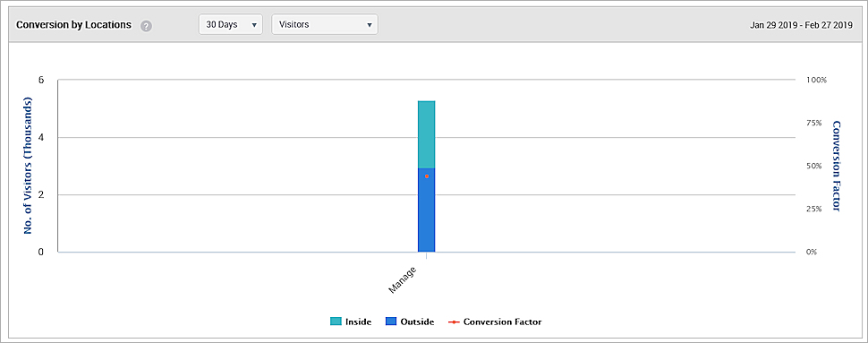Click the Jan 29 2019 - Feb 27 2019 date range
The image size is (868, 343).
(801, 25)
